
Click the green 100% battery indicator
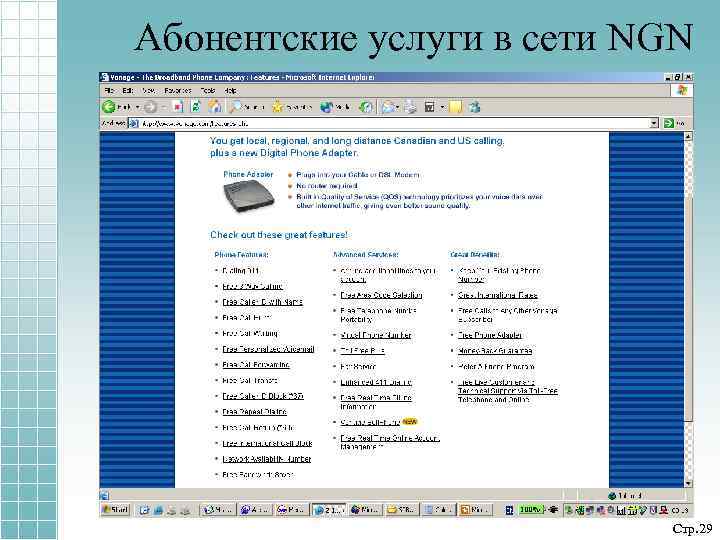tap(531, 509)
